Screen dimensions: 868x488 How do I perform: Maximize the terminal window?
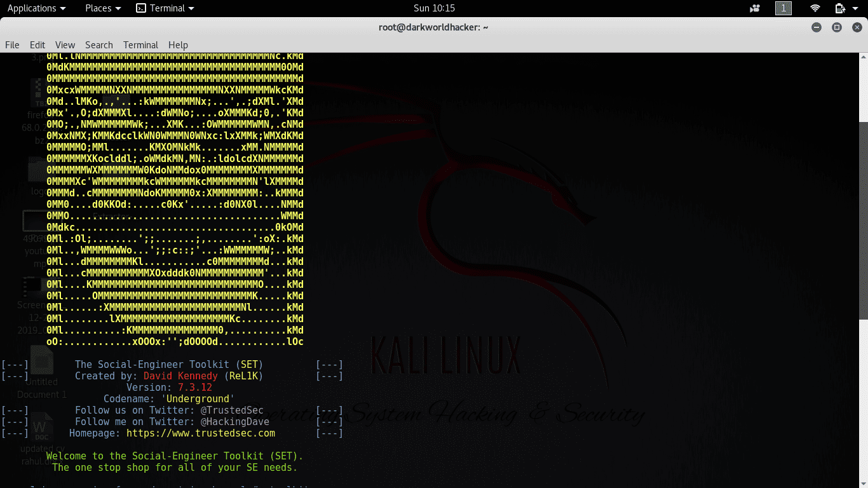point(837,27)
